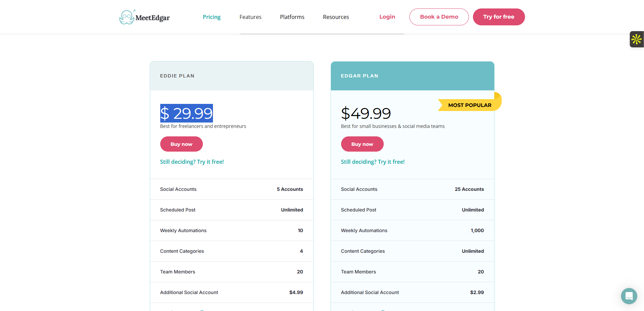Open the chat bubble widget

(629, 296)
